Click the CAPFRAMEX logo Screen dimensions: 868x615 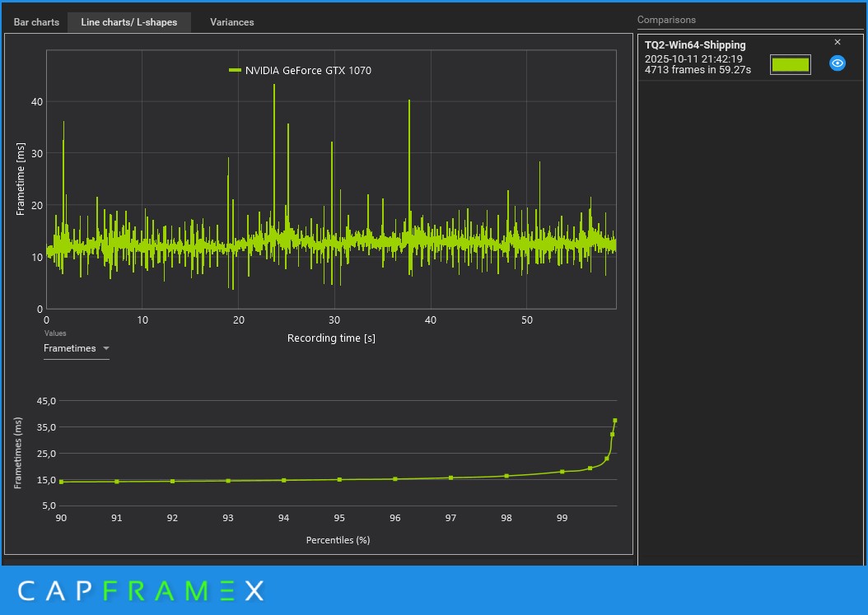141,590
